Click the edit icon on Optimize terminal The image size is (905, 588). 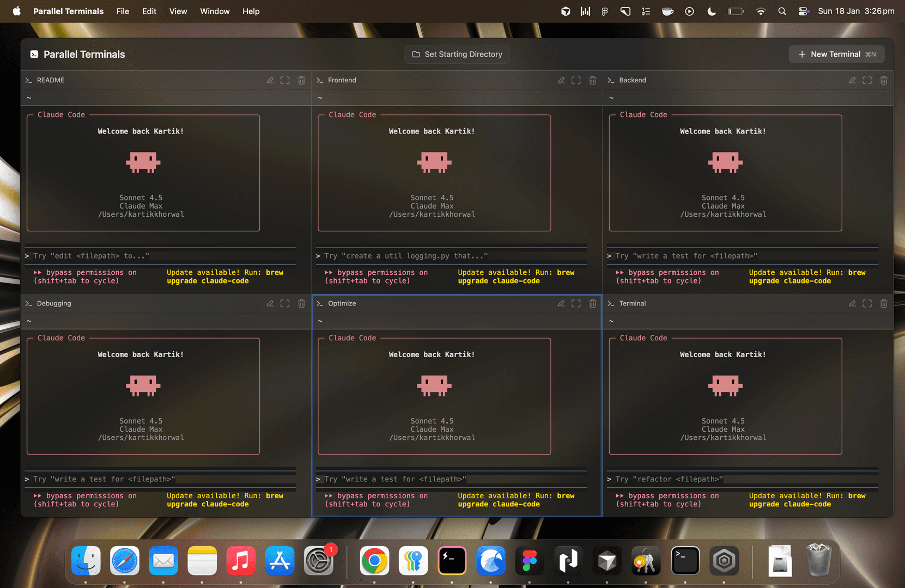click(561, 304)
